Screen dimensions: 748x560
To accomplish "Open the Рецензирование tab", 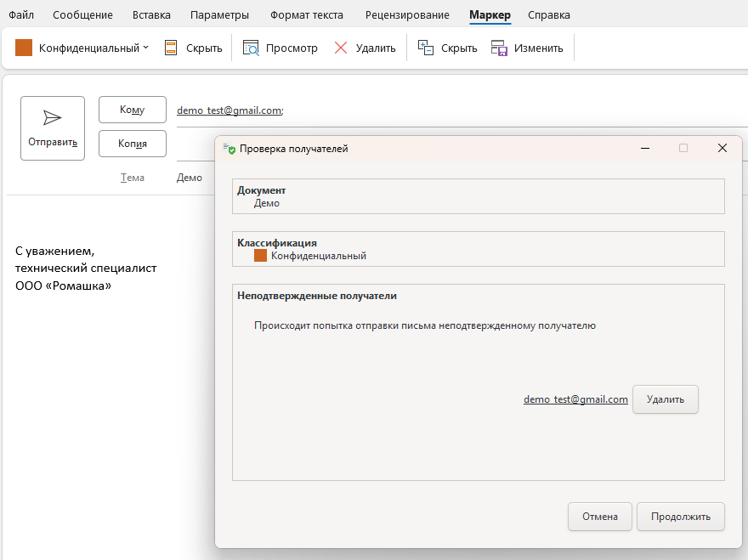I will click(407, 15).
